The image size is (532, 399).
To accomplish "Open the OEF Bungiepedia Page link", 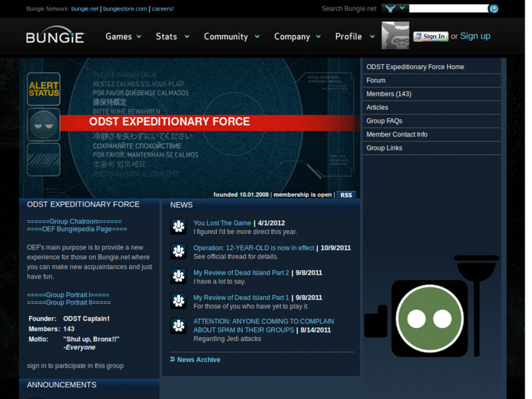I will (77, 229).
